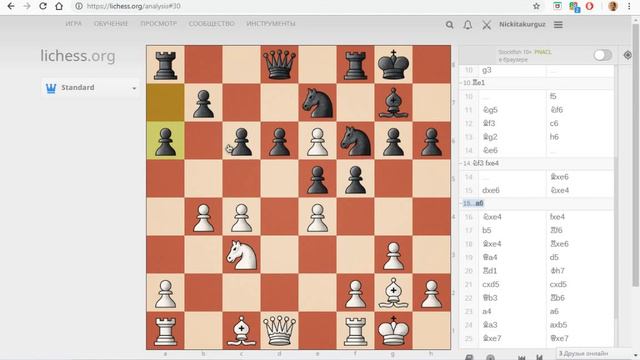Toggle the Stockfish engine switch
The width and height of the screenshot is (640, 360).
click(602, 55)
